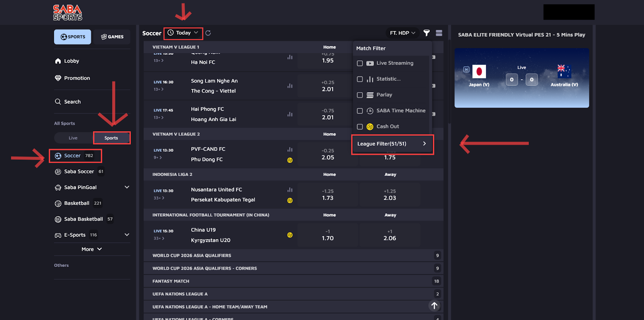Screen dimensions: 644x320
Task: Open the Today date dropdown
Action: [x=183, y=33]
